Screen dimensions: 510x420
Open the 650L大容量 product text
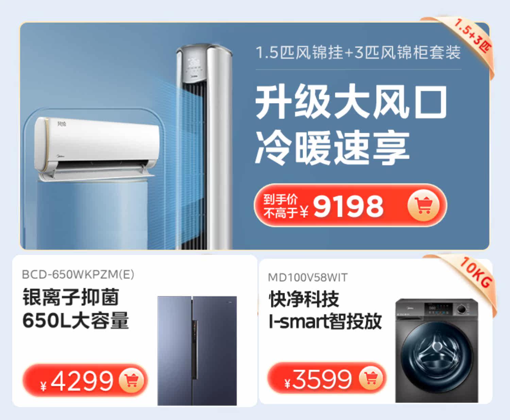(x=75, y=320)
